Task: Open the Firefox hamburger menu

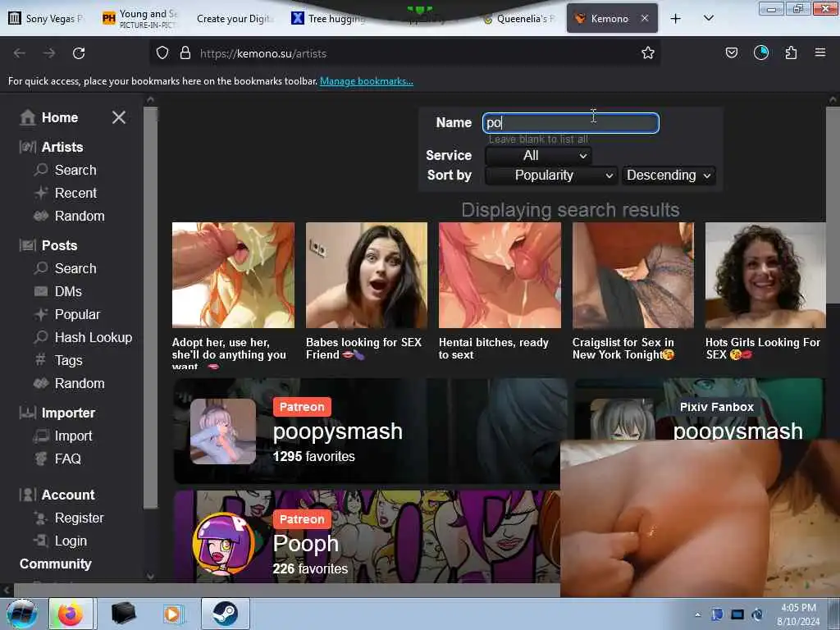Action: click(819, 52)
